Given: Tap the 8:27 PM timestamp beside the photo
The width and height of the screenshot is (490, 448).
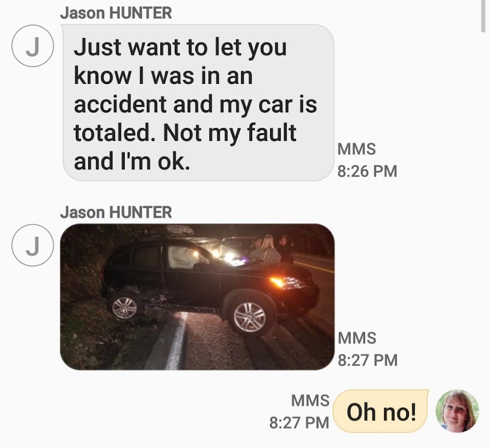Looking at the screenshot, I should point(367,360).
